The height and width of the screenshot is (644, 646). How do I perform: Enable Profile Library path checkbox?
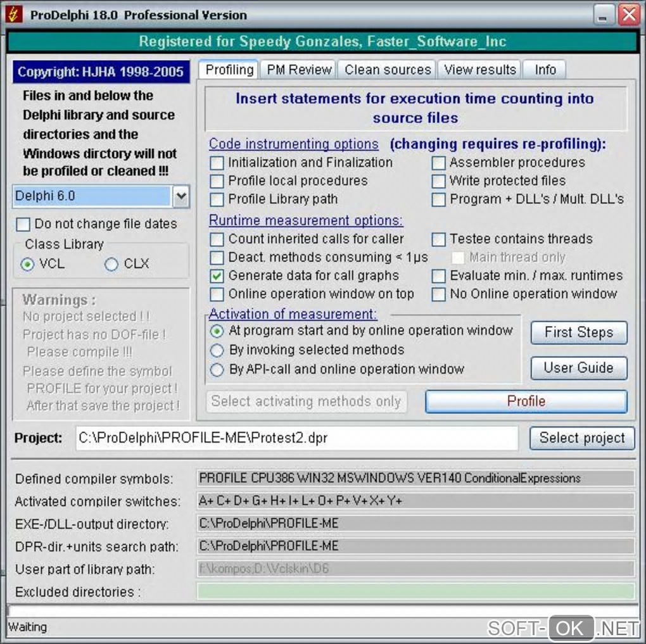click(x=217, y=200)
